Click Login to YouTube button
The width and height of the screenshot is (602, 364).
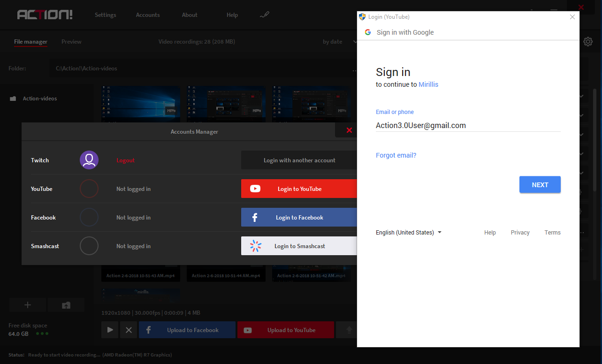coord(299,189)
